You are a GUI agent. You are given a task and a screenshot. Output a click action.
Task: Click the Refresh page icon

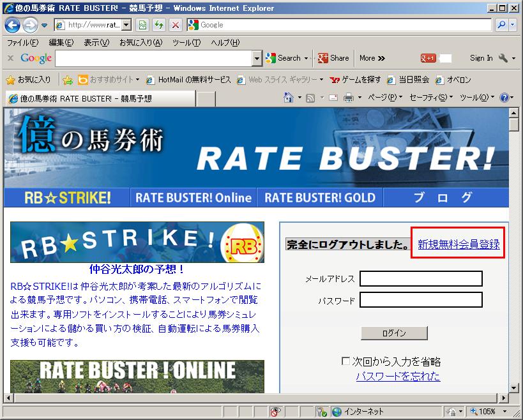[x=159, y=25]
